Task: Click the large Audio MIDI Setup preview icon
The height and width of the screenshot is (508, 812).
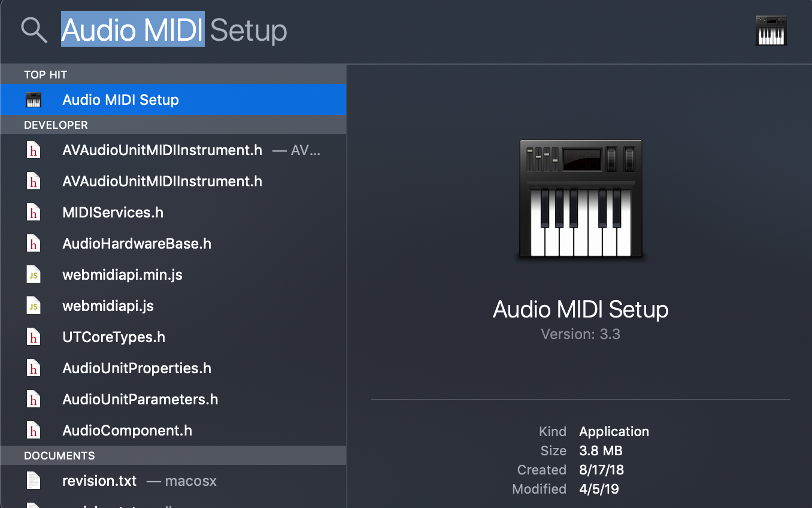Action: coord(580,199)
